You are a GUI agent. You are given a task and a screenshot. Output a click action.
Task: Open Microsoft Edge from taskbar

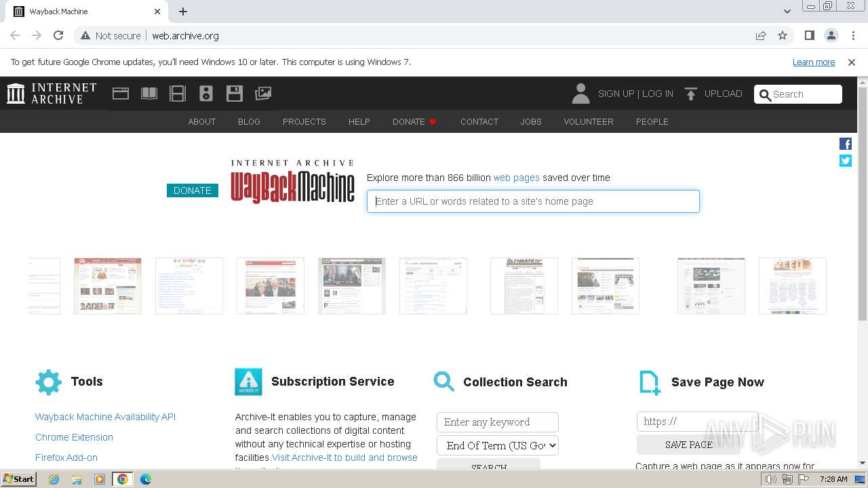click(145, 479)
